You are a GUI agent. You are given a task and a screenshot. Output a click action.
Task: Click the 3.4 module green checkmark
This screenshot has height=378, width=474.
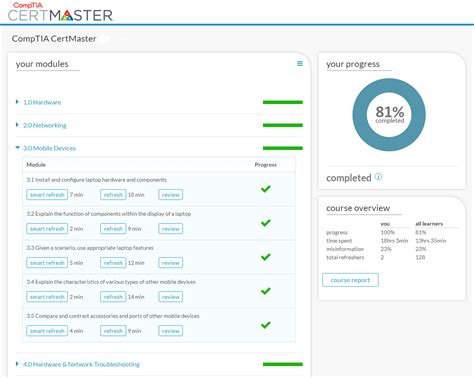click(266, 291)
